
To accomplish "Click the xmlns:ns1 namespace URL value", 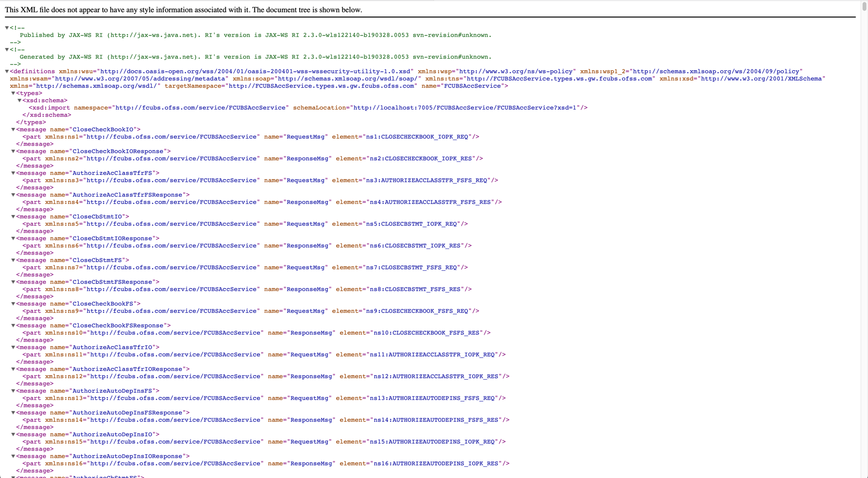I will click(x=171, y=137).
